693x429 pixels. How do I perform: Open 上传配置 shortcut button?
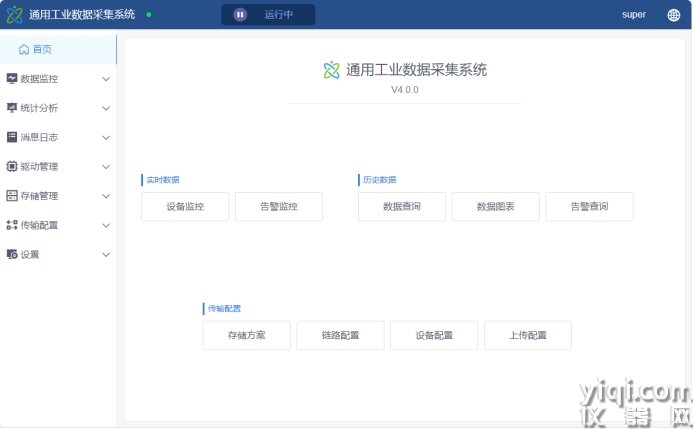(528, 335)
